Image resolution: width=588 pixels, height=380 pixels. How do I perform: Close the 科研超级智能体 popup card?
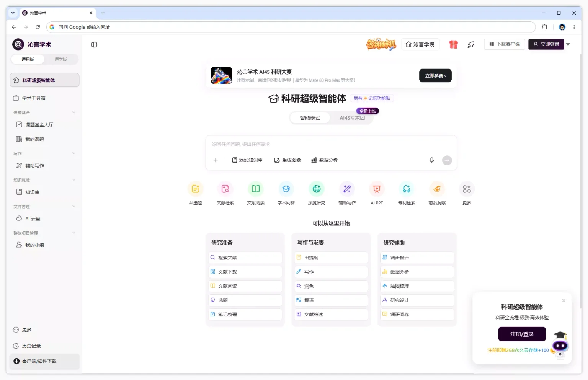(564, 300)
